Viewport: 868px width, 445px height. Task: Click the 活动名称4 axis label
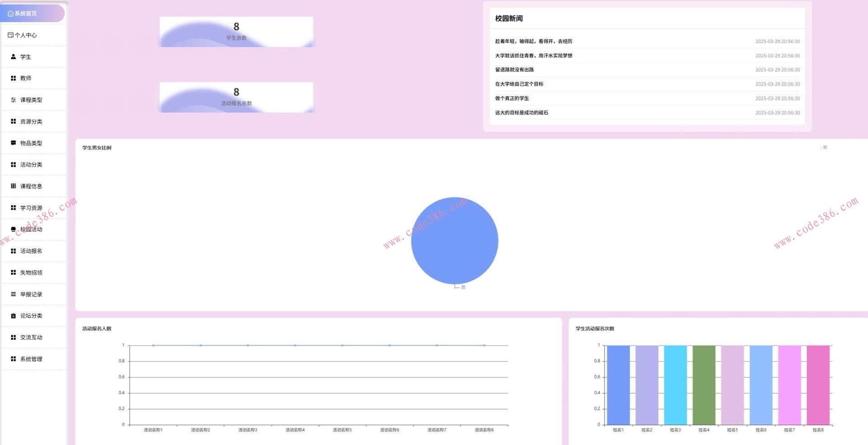pyautogui.click(x=295, y=430)
